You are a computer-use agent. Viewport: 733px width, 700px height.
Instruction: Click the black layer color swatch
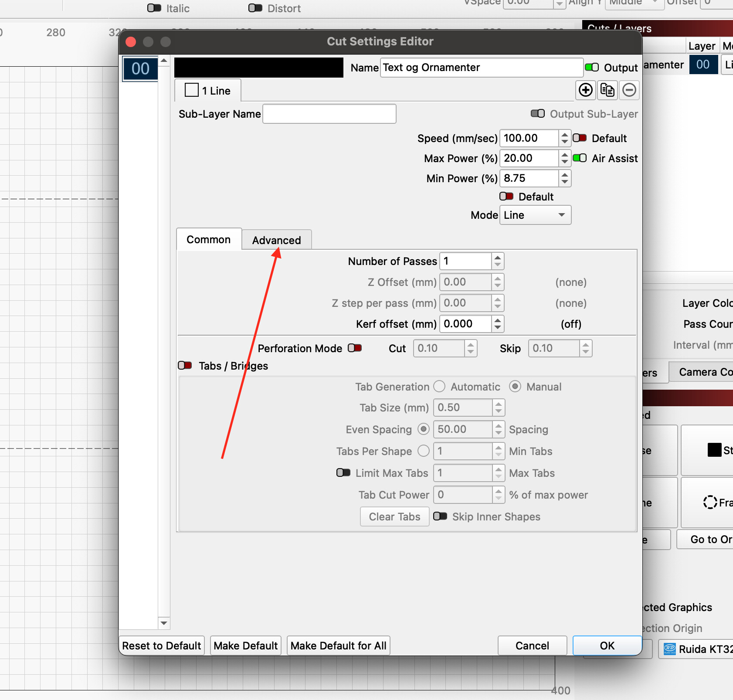click(x=259, y=68)
